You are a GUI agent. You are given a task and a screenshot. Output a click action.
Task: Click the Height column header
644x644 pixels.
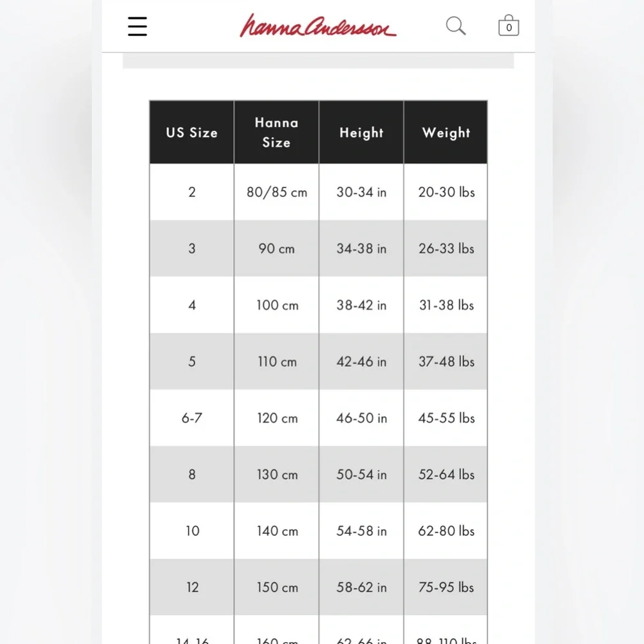361,132
